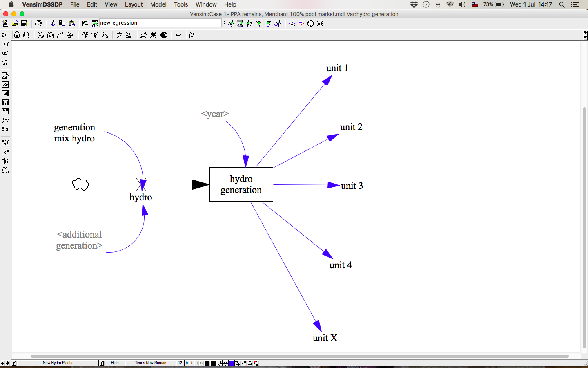Click the blue arrow color swatch
588x368 pixels.
point(232,363)
